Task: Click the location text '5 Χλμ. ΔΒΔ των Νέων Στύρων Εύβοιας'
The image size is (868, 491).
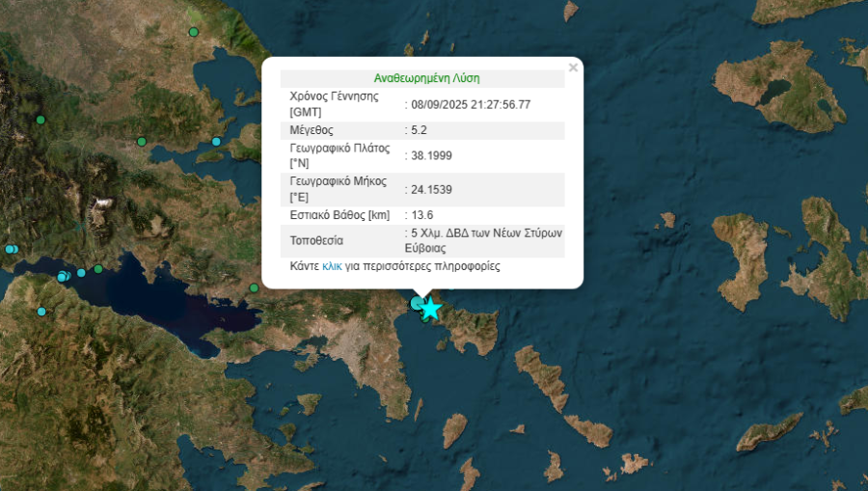Action: point(483,240)
